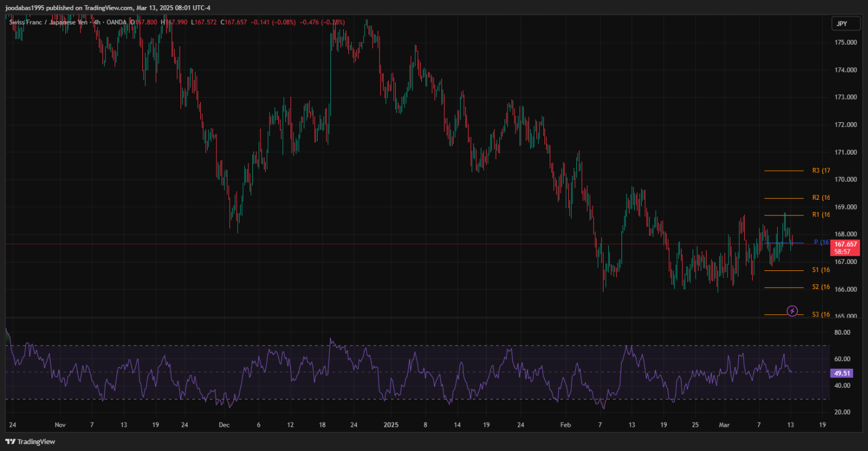
Task: Click the 175.000 price scale label
Action: tap(845, 43)
